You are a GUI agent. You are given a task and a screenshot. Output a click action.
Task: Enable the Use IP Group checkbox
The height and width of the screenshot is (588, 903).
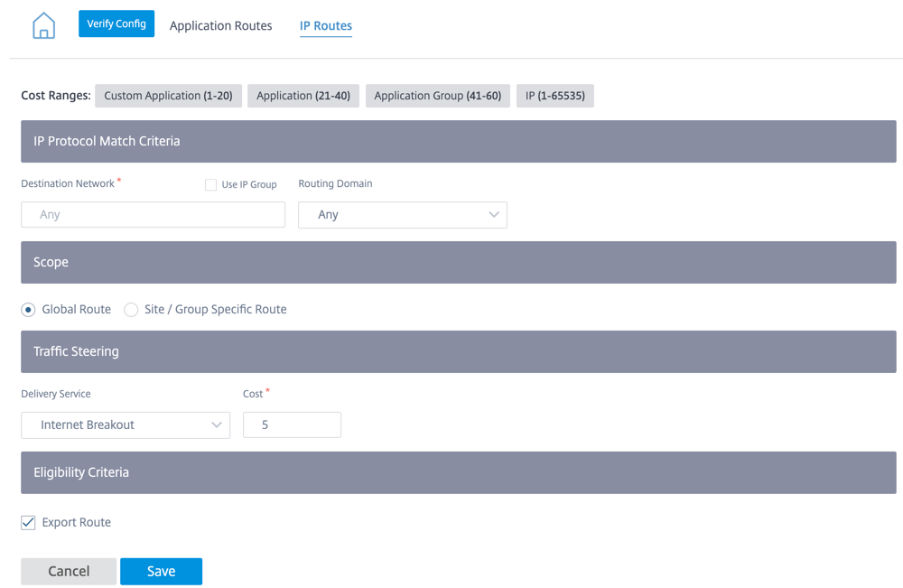[210, 185]
